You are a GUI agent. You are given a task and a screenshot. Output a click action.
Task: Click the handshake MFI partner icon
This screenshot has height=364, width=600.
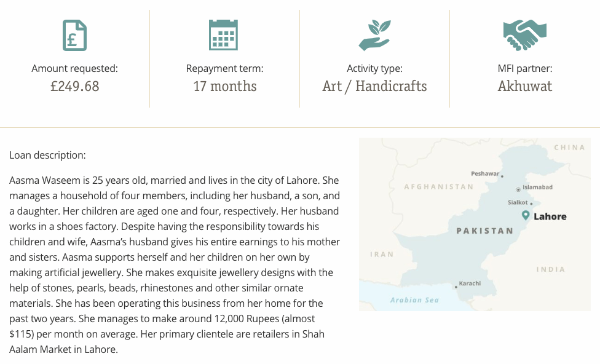coord(524,35)
